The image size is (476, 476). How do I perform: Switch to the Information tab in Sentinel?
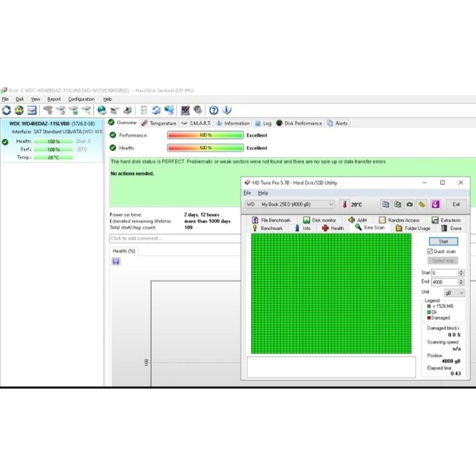233,123
